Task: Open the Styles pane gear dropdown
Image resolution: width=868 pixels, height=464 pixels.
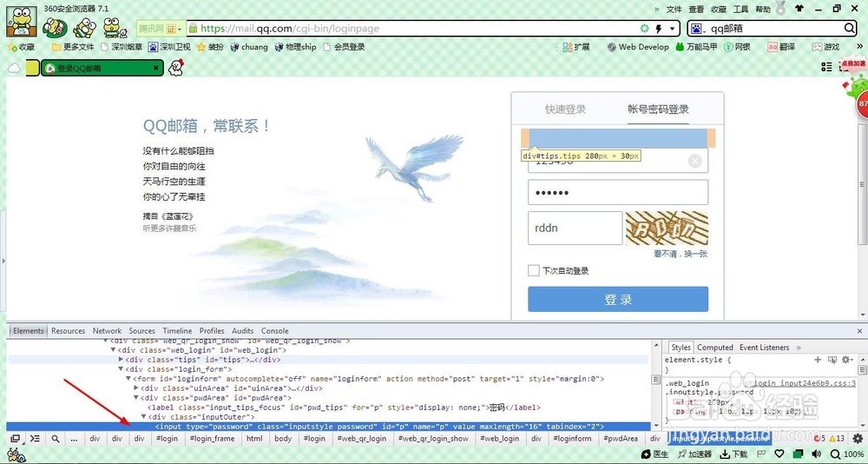Action: pos(847,360)
